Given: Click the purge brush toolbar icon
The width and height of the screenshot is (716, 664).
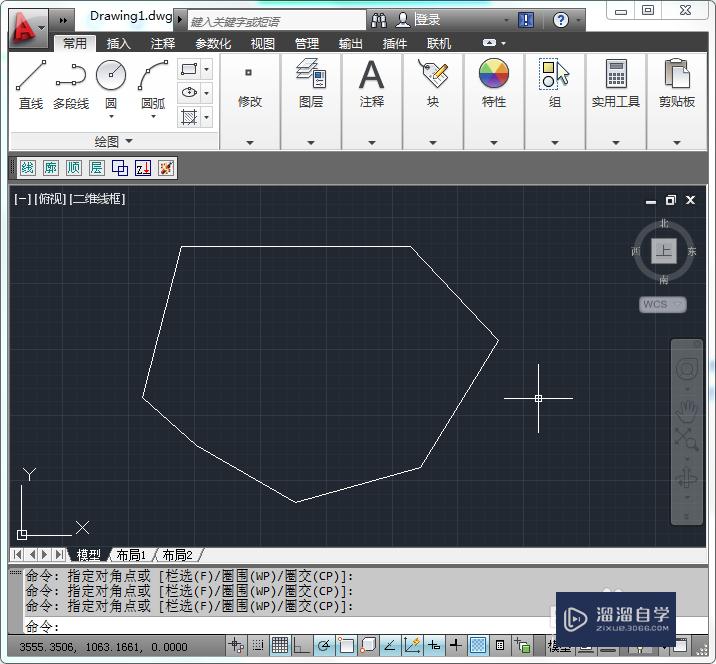Looking at the screenshot, I should pyautogui.click(x=166, y=168).
